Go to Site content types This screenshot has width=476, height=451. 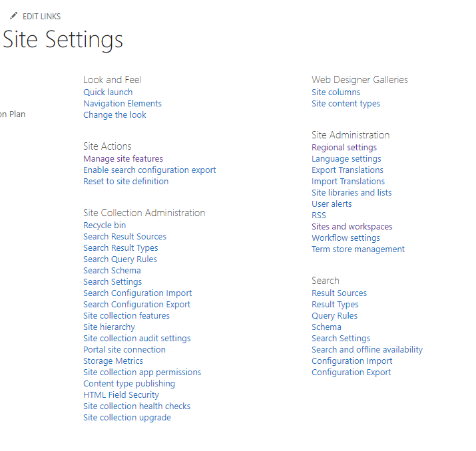pos(346,104)
